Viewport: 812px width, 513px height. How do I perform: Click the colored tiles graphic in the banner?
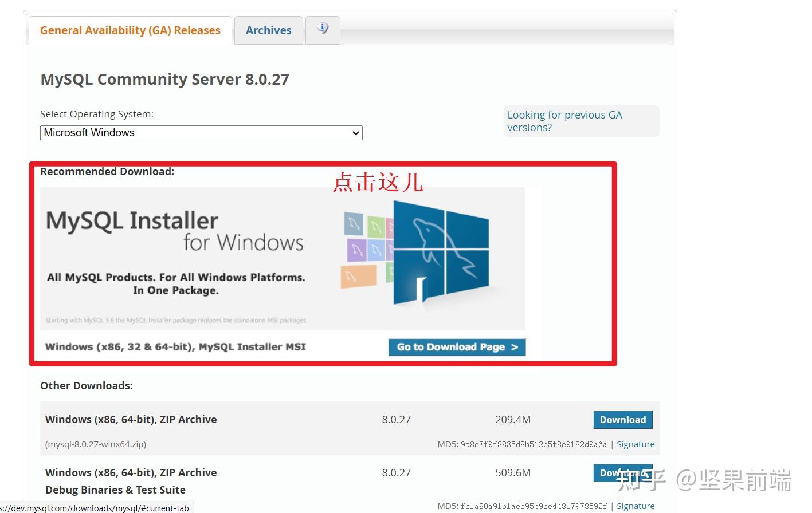(367, 249)
